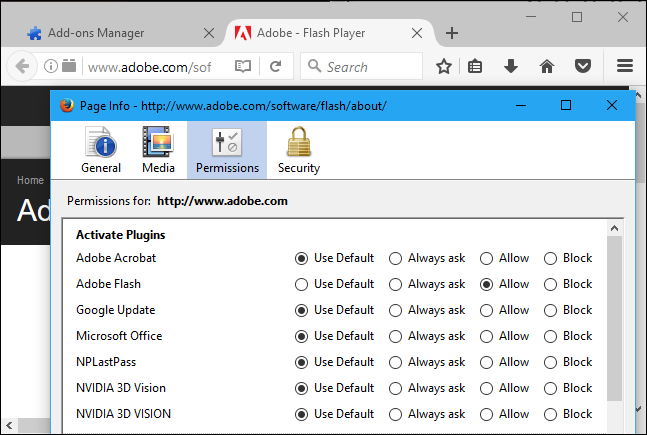This screenshot has height=435, width=647.
Task: Select Block for Adobe Flash
Action: (x=550, y=284)
